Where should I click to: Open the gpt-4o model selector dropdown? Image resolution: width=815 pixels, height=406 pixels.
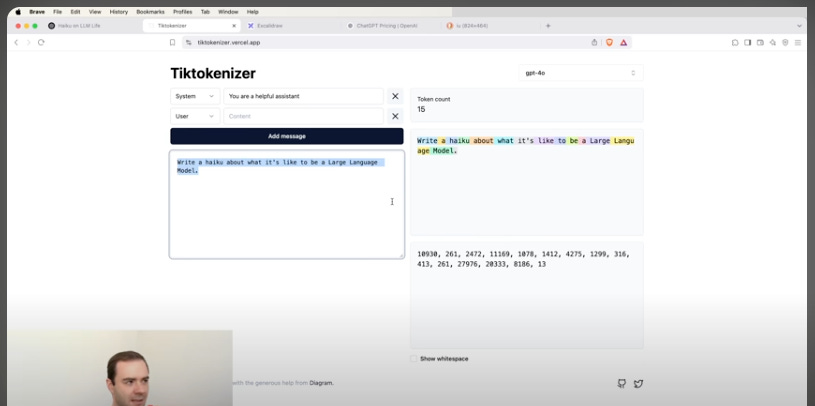(x=581, y=73)
